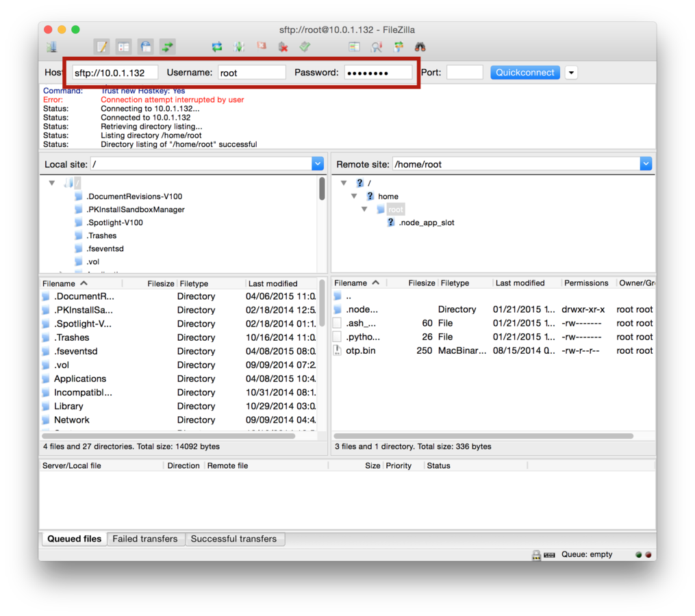Collapse the remote 'root' tree node
Screen dimensions: 695x616
[x=364, y=209]
